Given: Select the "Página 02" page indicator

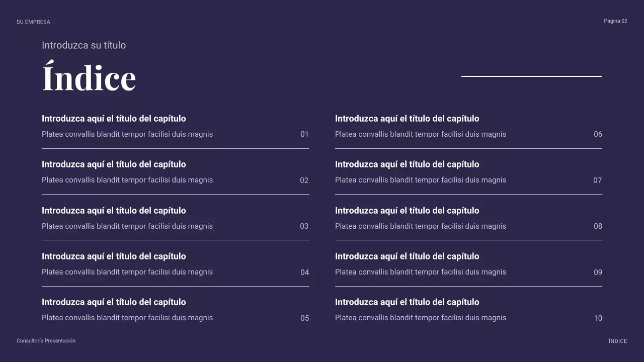Looking at the screenshot, I should 615,21.
